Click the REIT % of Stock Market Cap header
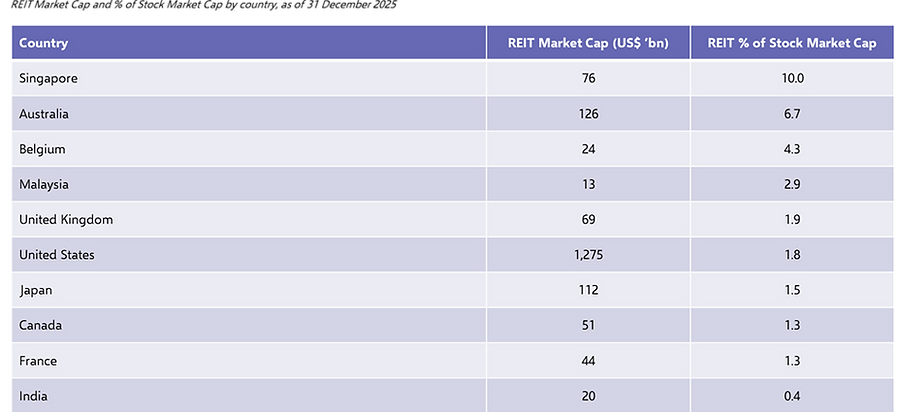897x412 pixels. (x=792, y=42)
